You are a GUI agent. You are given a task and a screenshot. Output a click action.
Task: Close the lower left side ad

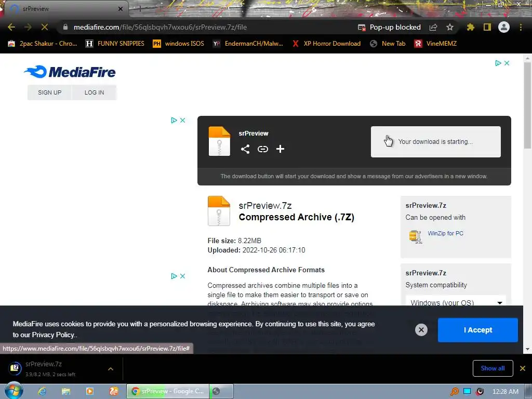(182, 276)
